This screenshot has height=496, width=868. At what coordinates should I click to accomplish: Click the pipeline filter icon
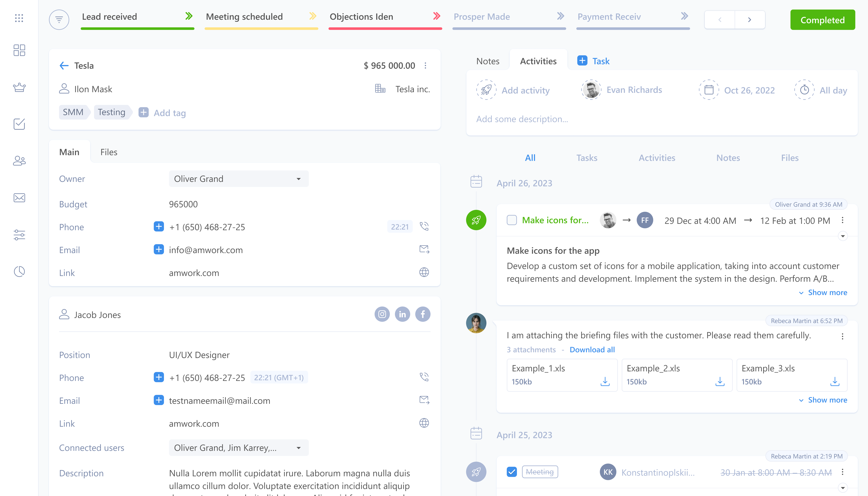pyautogui.click(x=59, y=19)
